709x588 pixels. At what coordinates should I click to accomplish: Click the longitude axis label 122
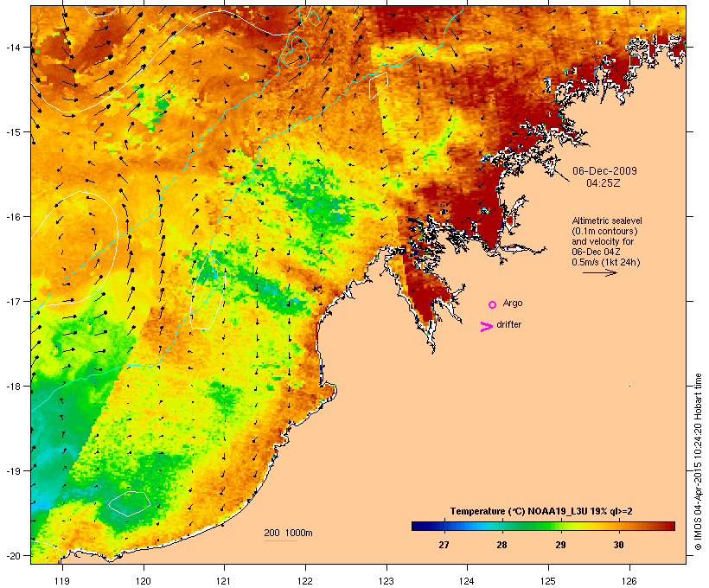tap(305, 580)
